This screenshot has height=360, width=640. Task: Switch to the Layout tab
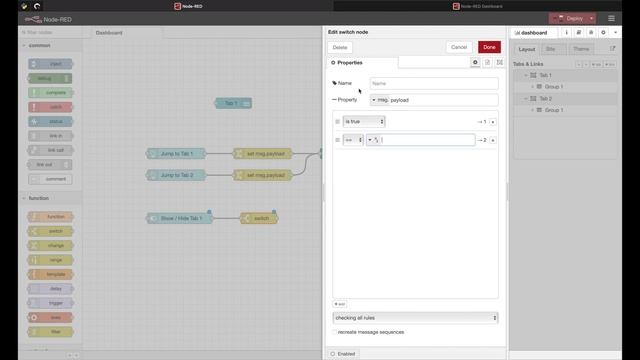point(527,49)
